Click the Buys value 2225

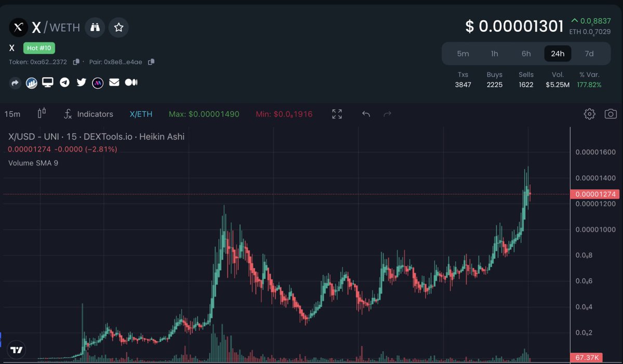(x=494, y=85)
